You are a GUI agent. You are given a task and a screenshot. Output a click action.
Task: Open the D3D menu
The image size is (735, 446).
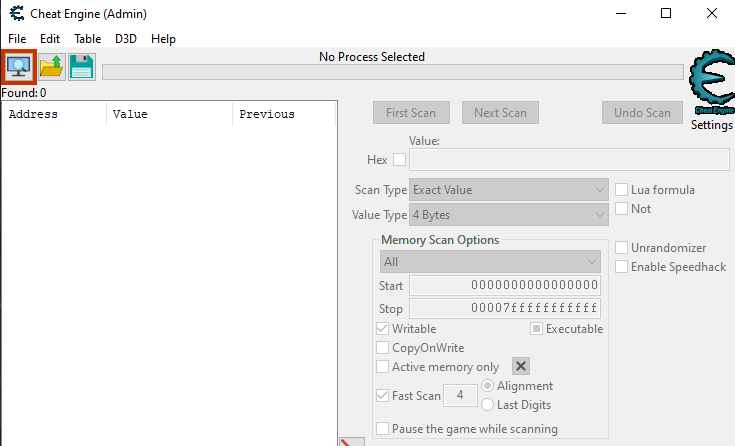coord(126,38)
